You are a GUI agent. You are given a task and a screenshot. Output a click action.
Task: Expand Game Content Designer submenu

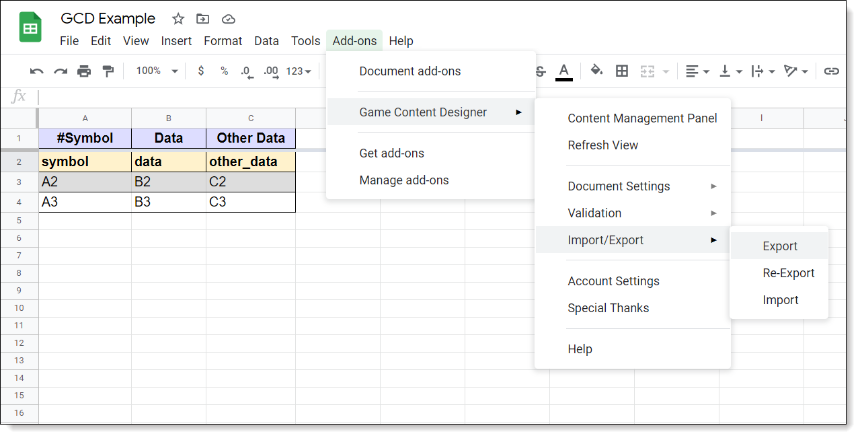(x=431, y=112)
